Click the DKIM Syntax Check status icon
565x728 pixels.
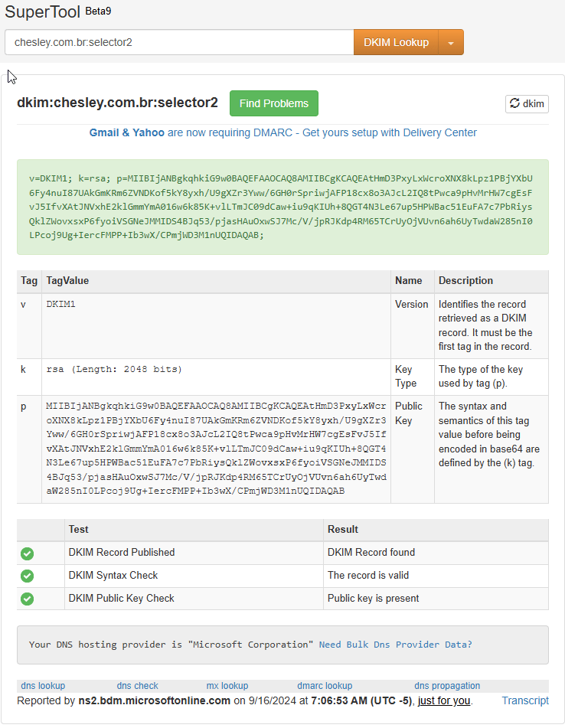click(x=28, y=576)
